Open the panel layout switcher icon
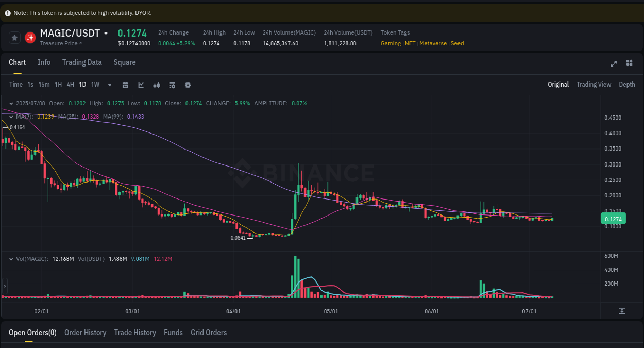 pyautogui.click(x=629, y=63)
